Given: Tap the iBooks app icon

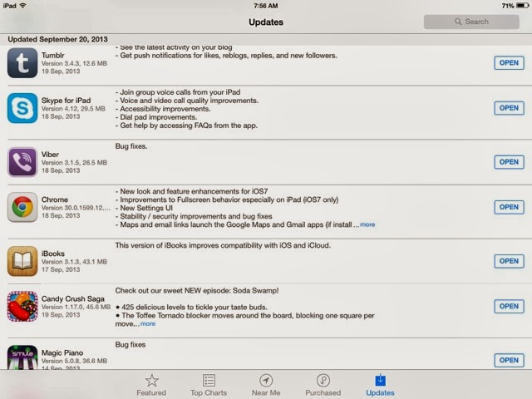Looking at the screenshot, I should pyautogui.click(x=22, y=261).
